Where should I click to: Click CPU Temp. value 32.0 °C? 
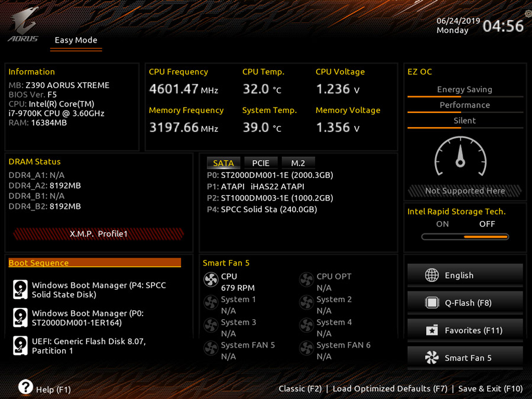tap(262, 89)
